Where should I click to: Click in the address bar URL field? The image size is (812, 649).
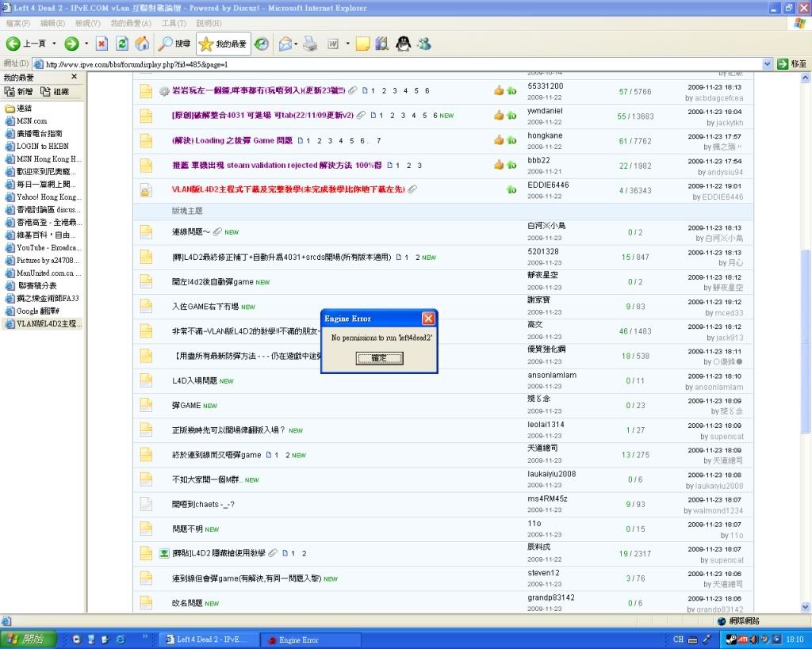coord(396,64)
